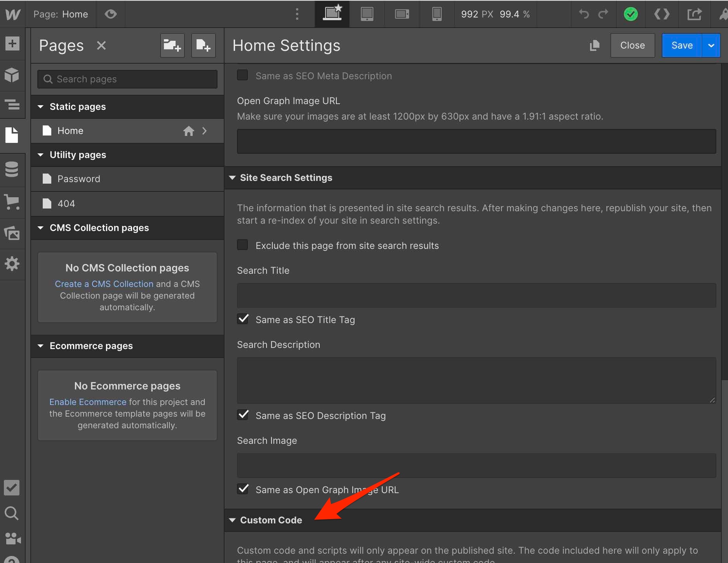The height and width of the screenshot is (563, 728).
Task: Check the green status checkmark
Action: (630, 14)
